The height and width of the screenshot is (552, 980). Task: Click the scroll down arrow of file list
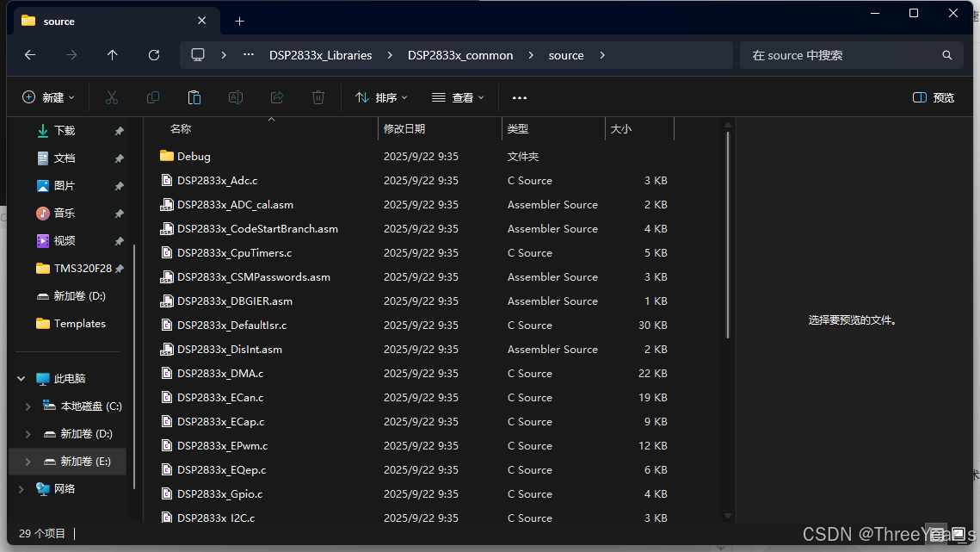[728, 517]
